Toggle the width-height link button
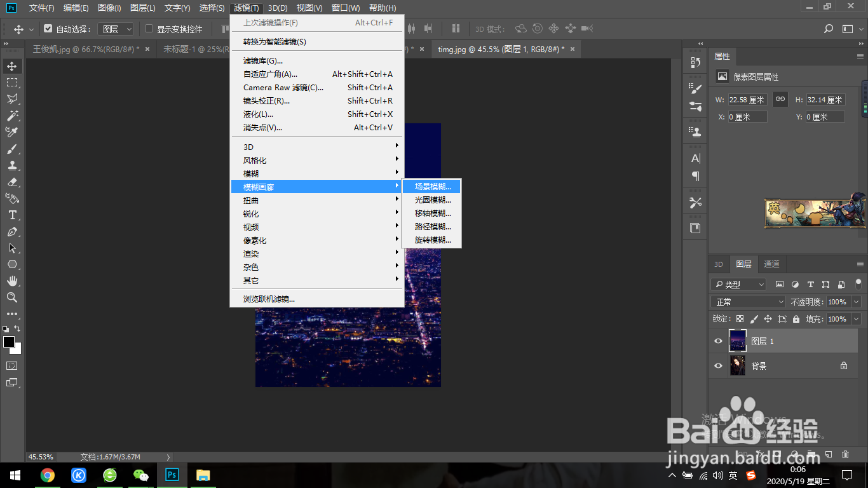 coord(780,99)
